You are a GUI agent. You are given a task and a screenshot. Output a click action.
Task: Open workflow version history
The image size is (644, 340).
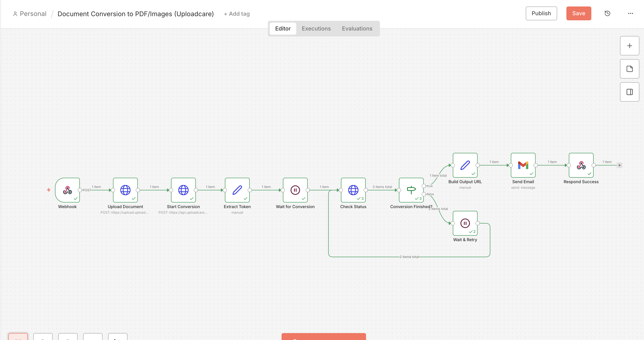tap(608, 13)
